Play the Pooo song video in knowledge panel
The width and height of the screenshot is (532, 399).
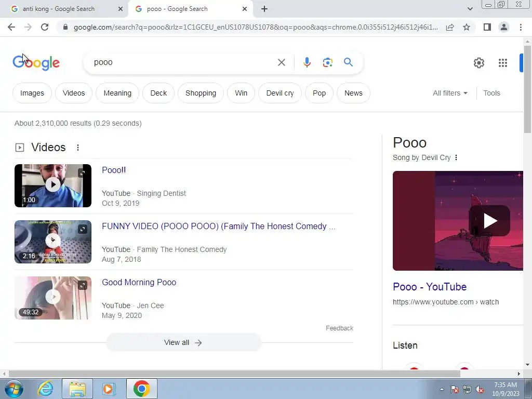489,221
